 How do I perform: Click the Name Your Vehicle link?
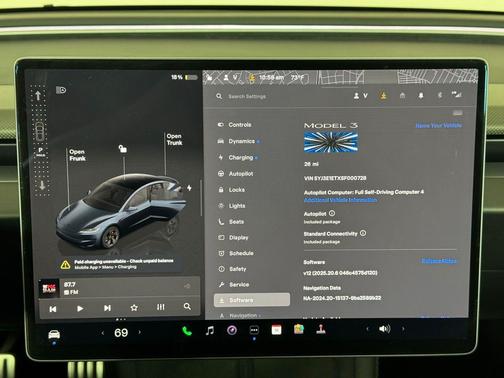439,125
